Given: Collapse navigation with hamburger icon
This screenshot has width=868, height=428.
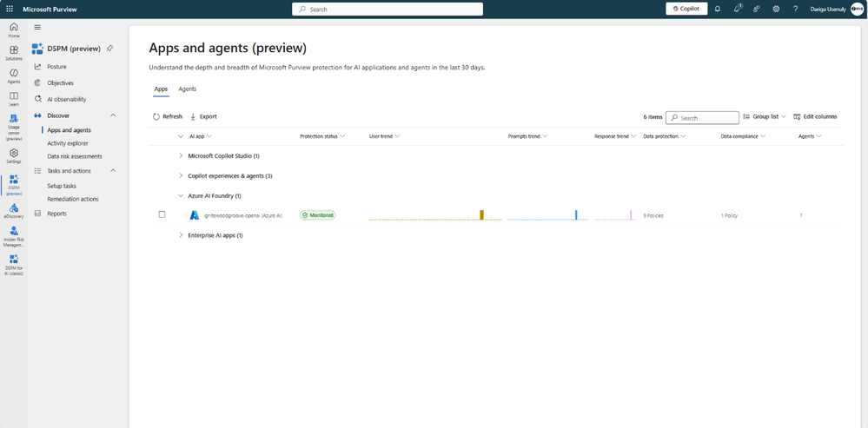Looking at the screenshot, I should pyautogui.click(x=37, y=27).
